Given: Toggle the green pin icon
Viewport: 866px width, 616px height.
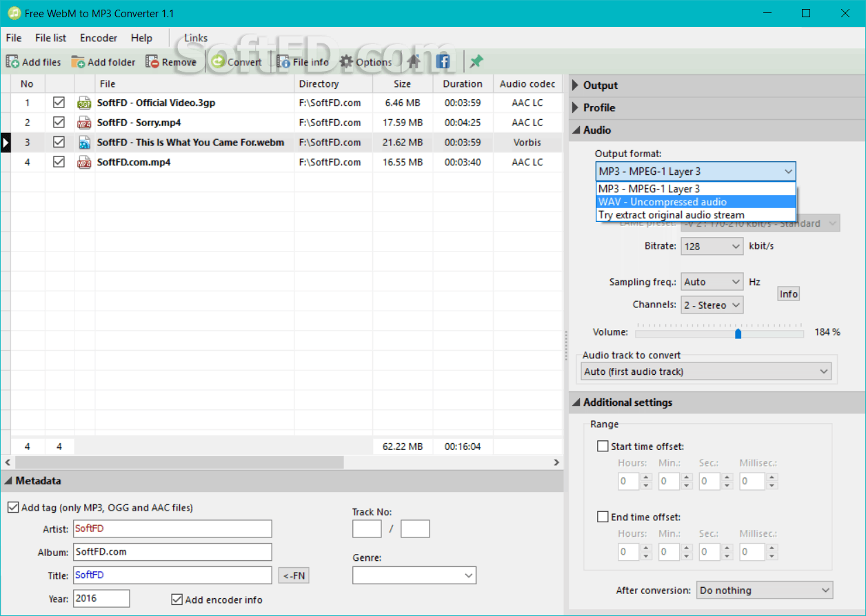Looking at the screenshot, I should pos(476,62).
